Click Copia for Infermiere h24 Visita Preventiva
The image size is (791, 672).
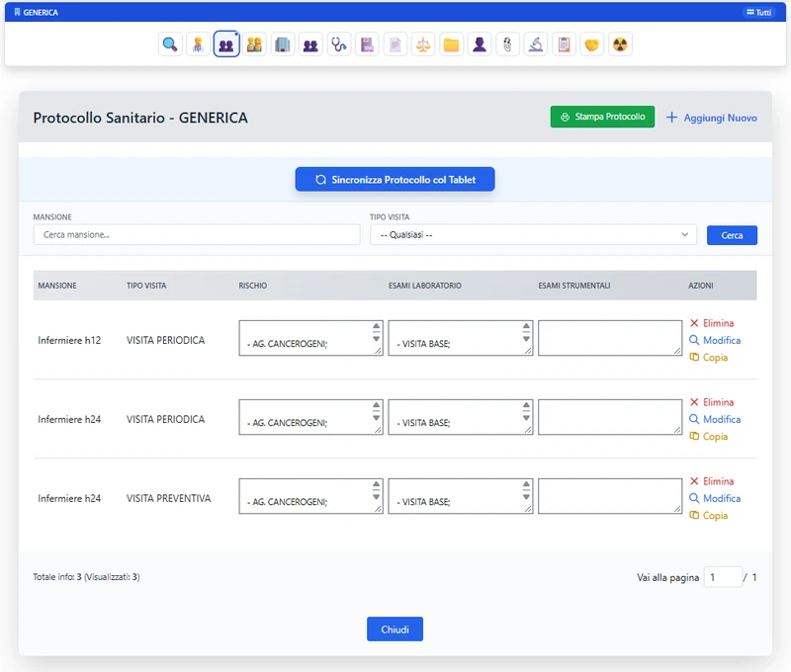(x=709, y=516)
